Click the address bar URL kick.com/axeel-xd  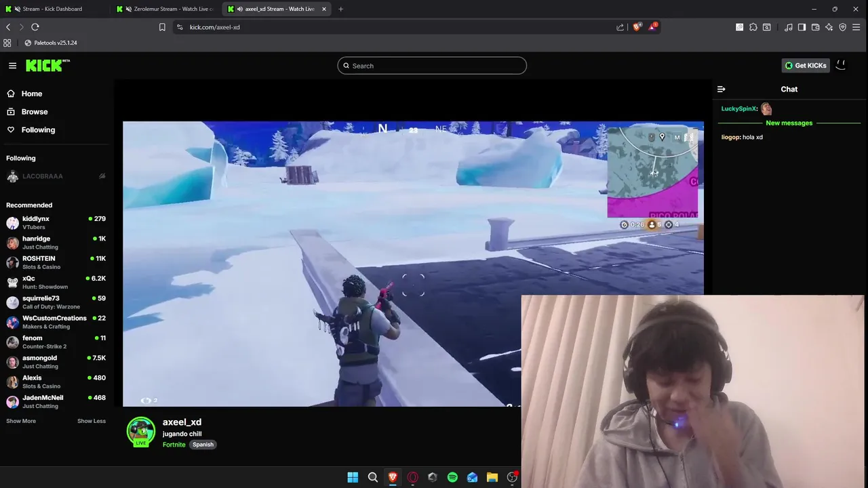[x=215, y=27]
